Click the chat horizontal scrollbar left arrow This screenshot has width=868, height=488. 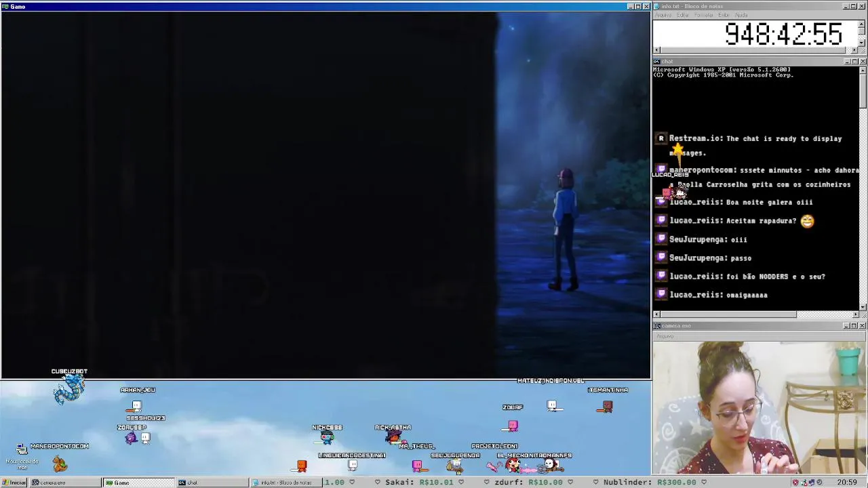pyautogui.click(x=656, y=314)
